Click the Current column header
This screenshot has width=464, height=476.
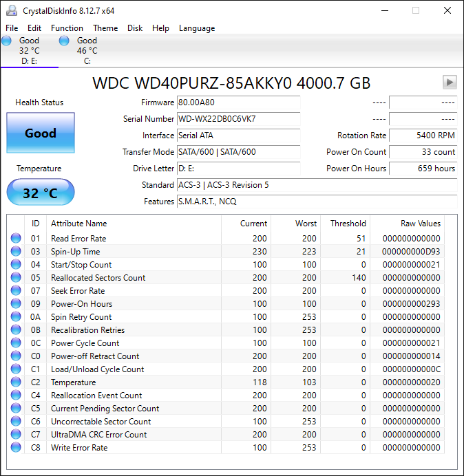tap(246, 224)
